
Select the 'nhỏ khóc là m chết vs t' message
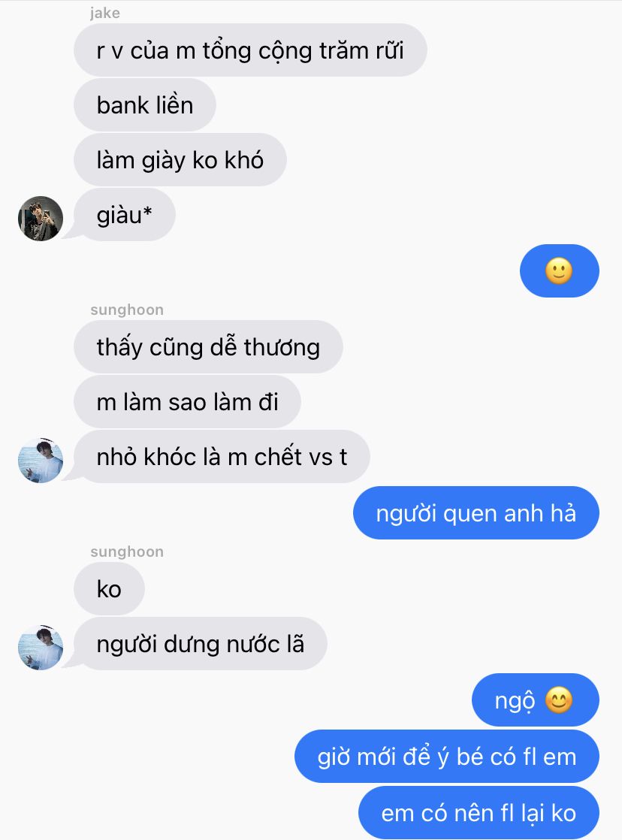tap(222, 457)
